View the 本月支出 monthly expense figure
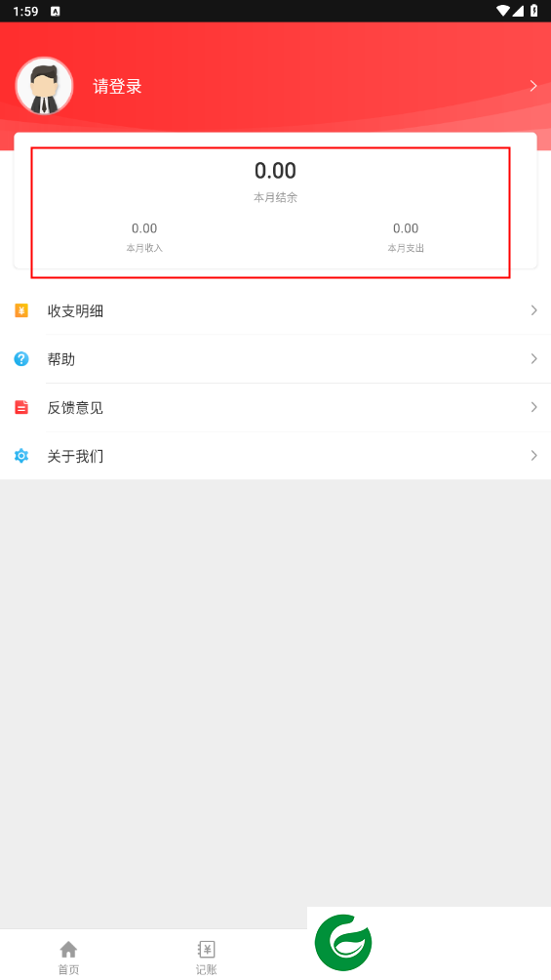This screenshot has width=551, height=980. pyautogui.click(x=406, y=228)
